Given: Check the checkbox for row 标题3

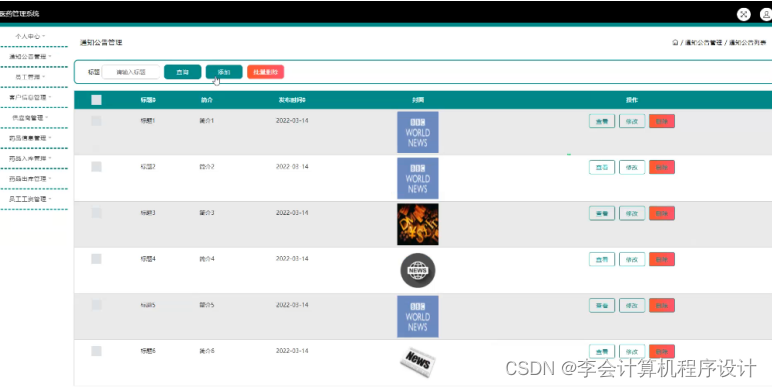Looking at the screenshot, I should tap(96, 213).
